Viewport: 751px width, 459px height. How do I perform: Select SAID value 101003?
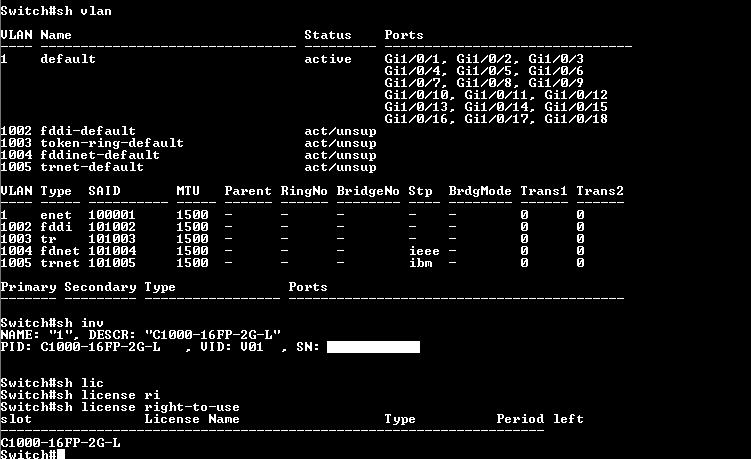[x=112, y=239]
